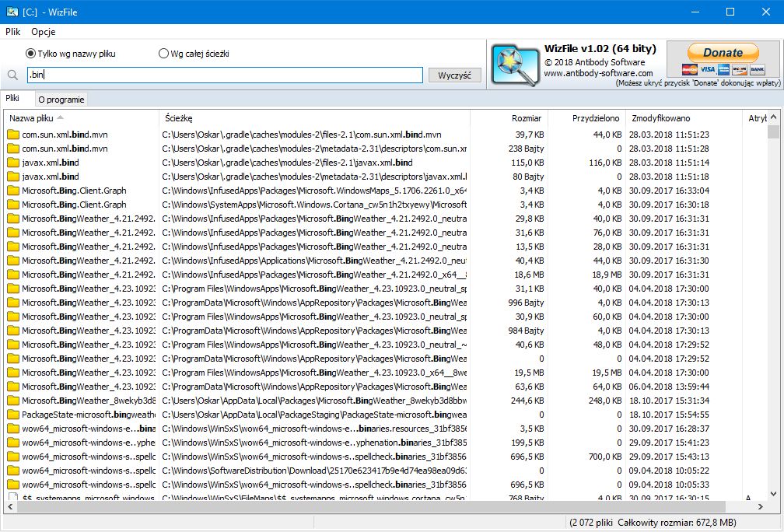Click folder icon of wow64 row sized 3,5 KB
Image resolution: width=784 pixels, height=532 pixels.
click(x=13, y=429)
